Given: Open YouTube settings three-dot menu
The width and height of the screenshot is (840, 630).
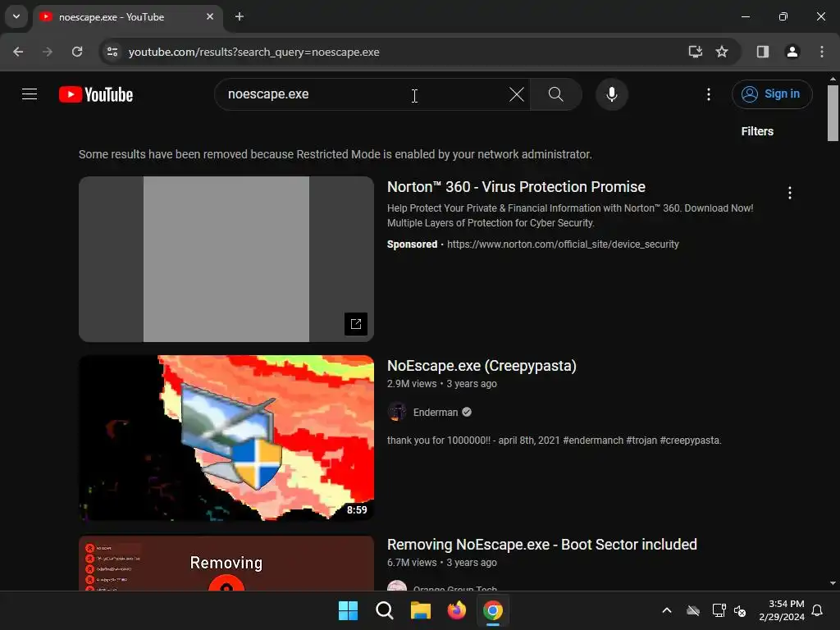Looking at the screenshot, I should coord(708,94).
